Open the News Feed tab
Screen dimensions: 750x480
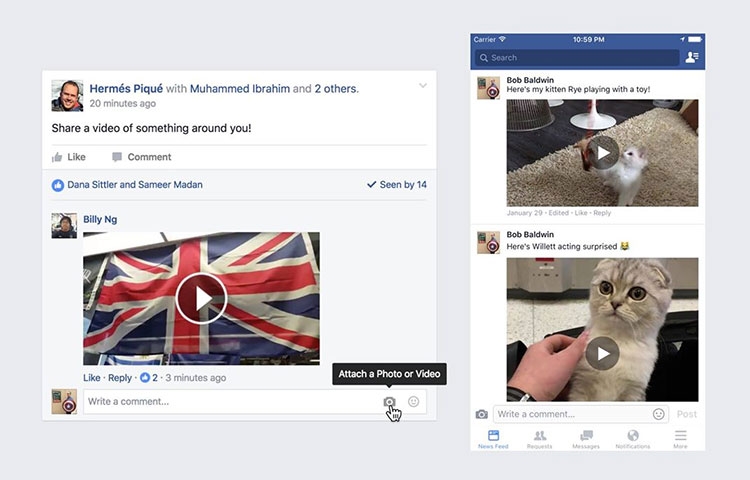[x=493, y=439]
